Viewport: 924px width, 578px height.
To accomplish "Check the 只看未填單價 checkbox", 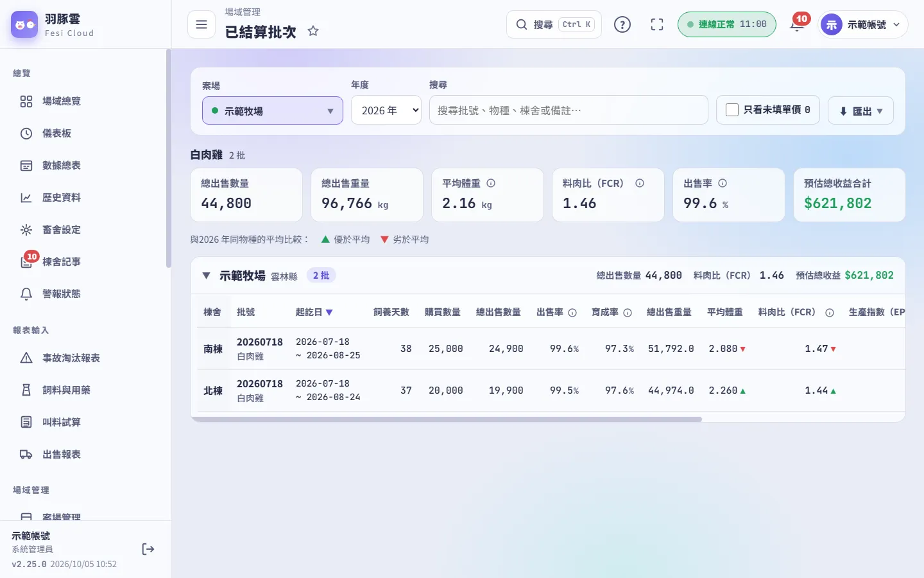I will point(732,110).
